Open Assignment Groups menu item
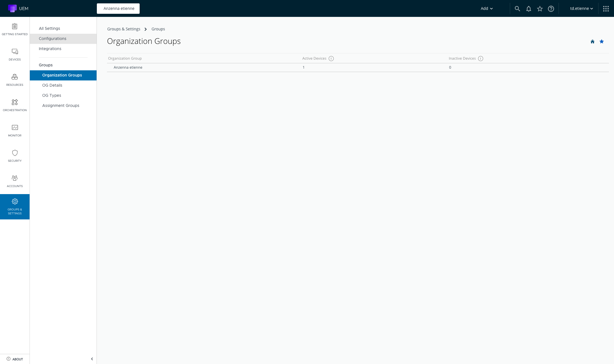The height and width of the screenshot is (364, 614). [61, 105]
